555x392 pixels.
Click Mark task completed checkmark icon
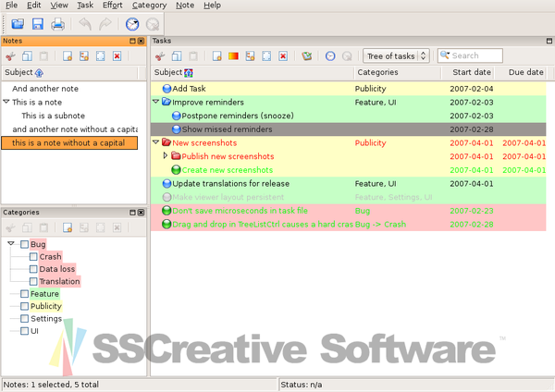(306, 55)
